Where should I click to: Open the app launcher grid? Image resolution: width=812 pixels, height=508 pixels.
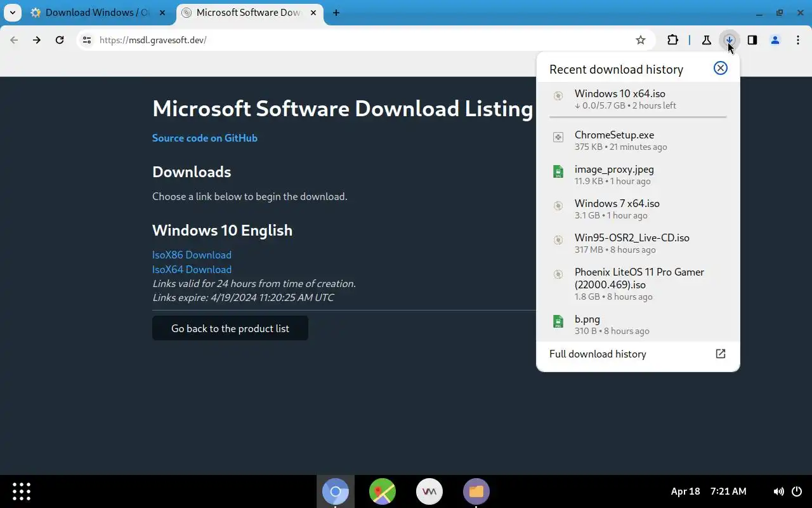22,491
